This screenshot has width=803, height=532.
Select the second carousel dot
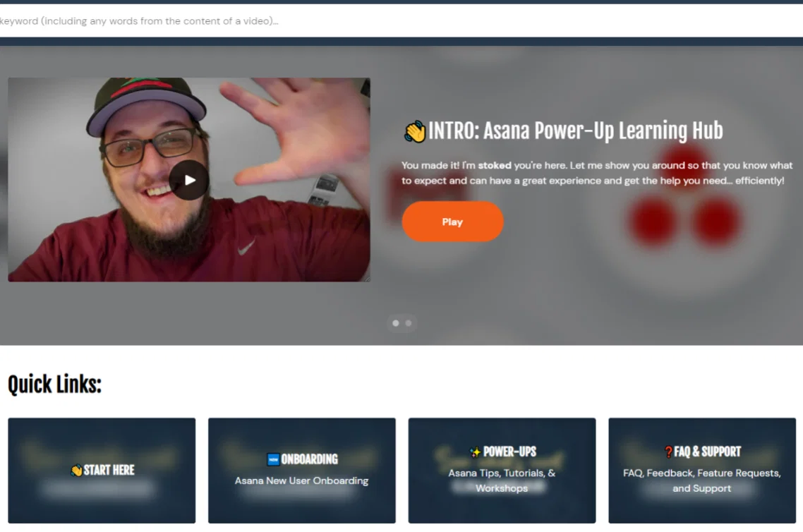click(408, 323)
